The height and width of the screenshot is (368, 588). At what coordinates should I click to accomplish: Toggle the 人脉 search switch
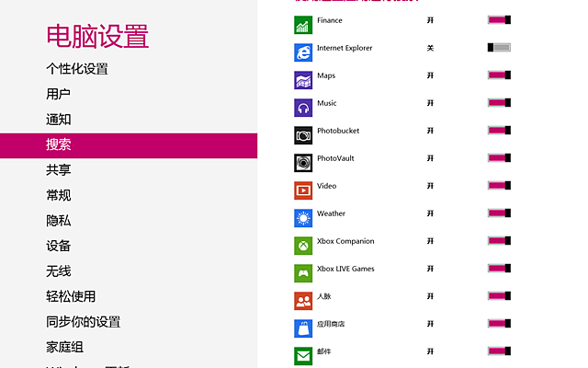[x=499, y=296]
